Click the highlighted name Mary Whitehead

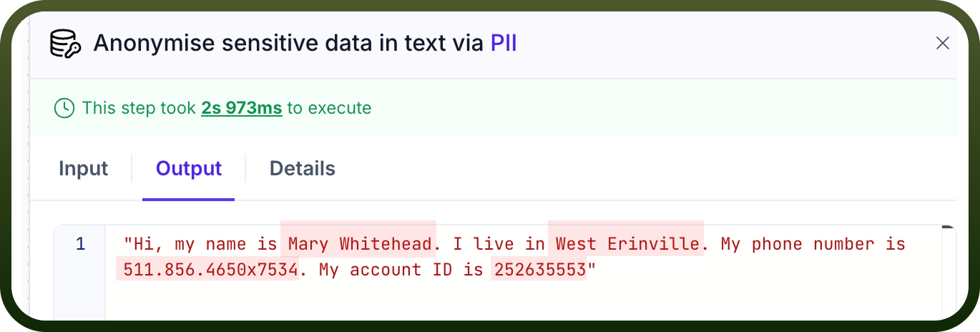(x=358, y=244)
